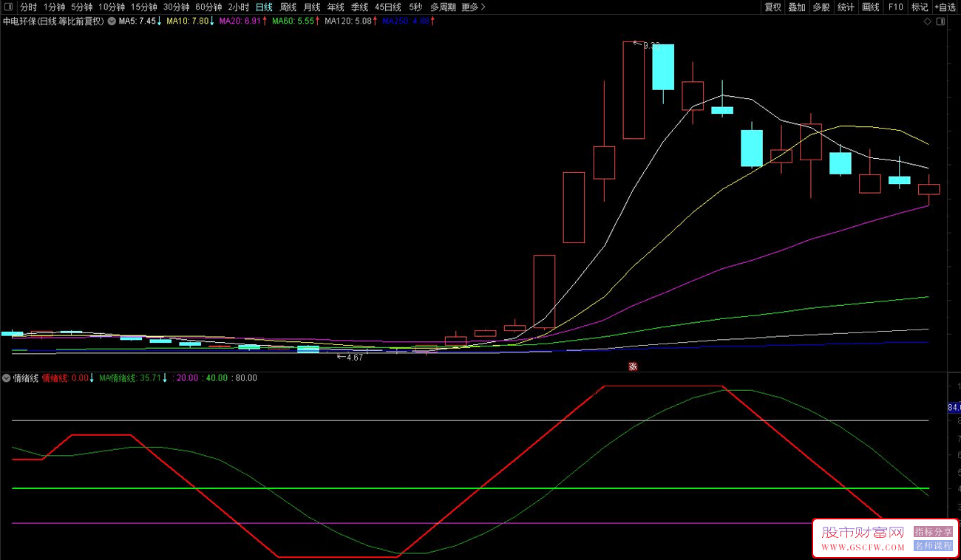The image size is (961, 560).
Task: Select the 5秒 period
Action: click(x=415, y=7)
